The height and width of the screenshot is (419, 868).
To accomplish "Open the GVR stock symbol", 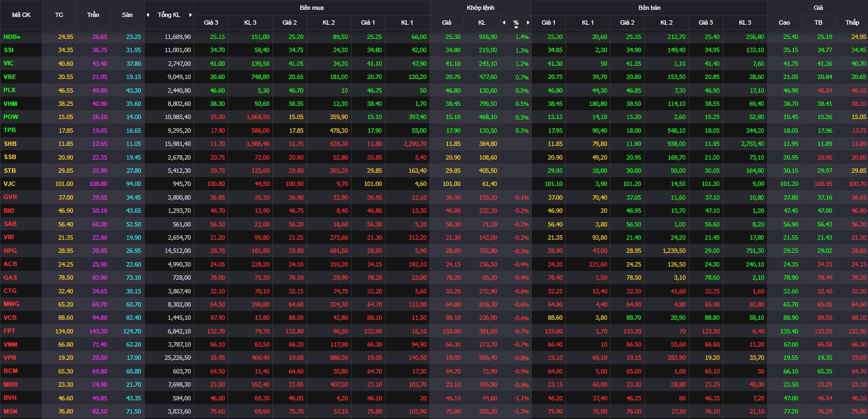I will (x=10, y=197).
